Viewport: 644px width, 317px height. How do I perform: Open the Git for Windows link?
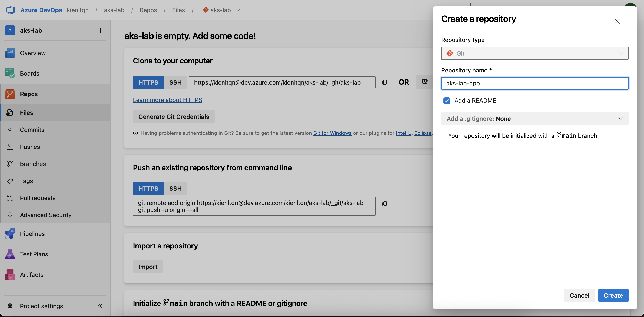click(332, 133)
